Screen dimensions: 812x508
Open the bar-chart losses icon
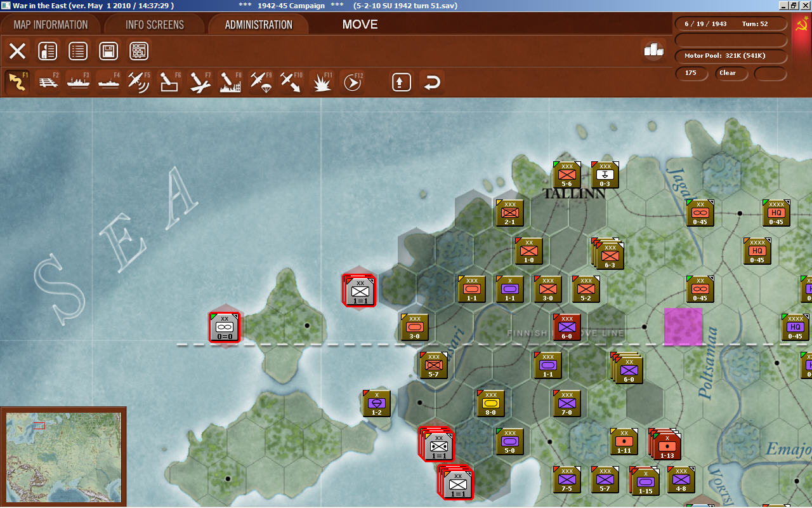coord(653,50)
